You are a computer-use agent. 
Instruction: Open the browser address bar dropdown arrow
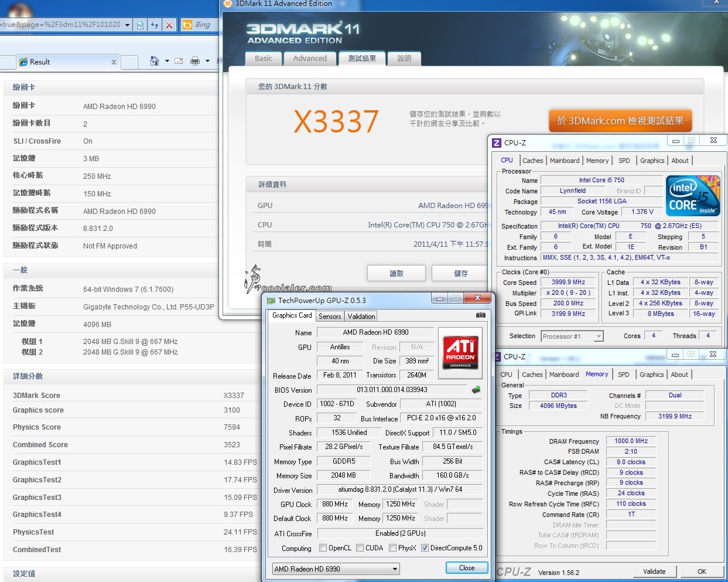click(127, 25)
